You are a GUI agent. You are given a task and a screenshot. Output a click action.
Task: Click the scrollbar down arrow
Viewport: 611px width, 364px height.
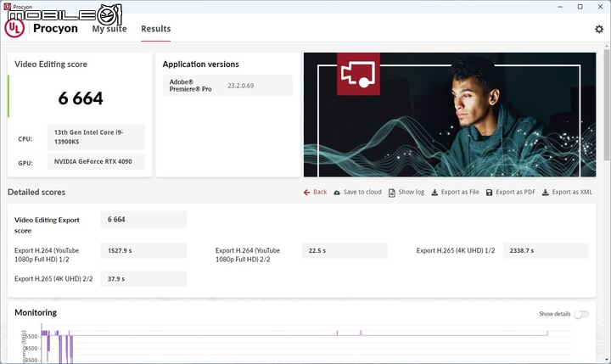[607, 359]
